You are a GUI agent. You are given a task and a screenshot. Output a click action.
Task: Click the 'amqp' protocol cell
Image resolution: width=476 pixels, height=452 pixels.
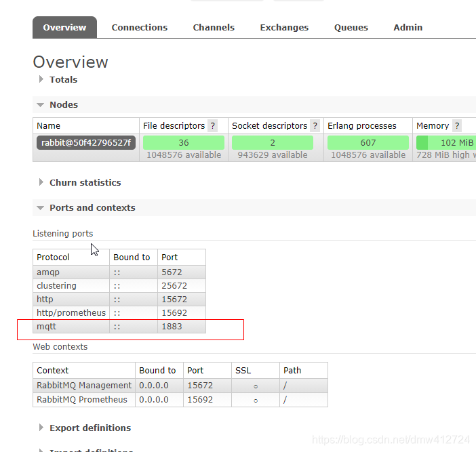tap(71, 272)
